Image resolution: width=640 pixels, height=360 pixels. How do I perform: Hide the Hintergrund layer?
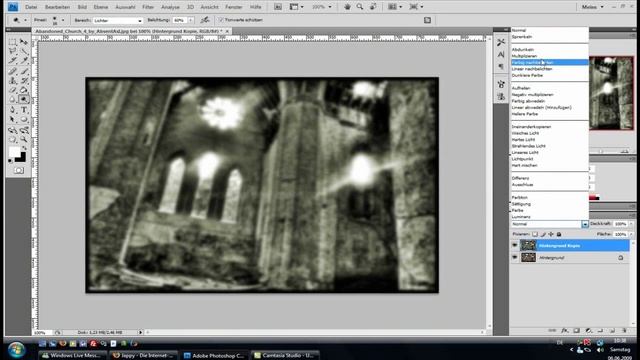pyautogui.click(x=514, y=258)
